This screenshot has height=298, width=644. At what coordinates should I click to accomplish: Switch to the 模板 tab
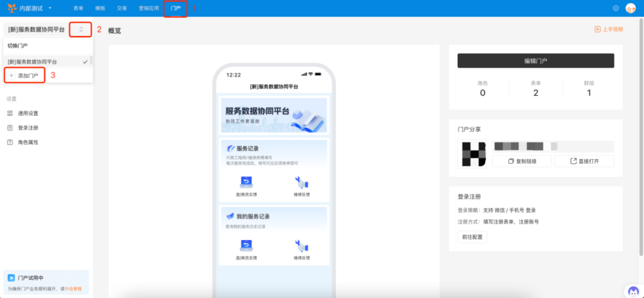(100, 9)
